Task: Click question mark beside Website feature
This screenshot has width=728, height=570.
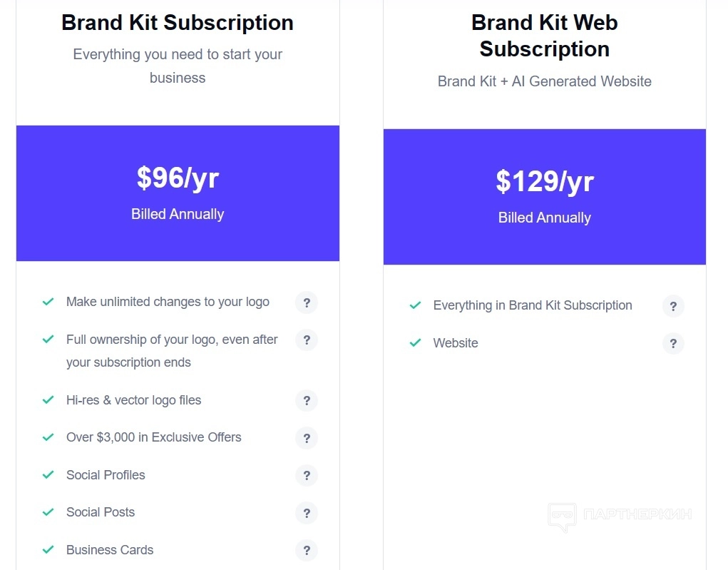Action: pos(673,344)
